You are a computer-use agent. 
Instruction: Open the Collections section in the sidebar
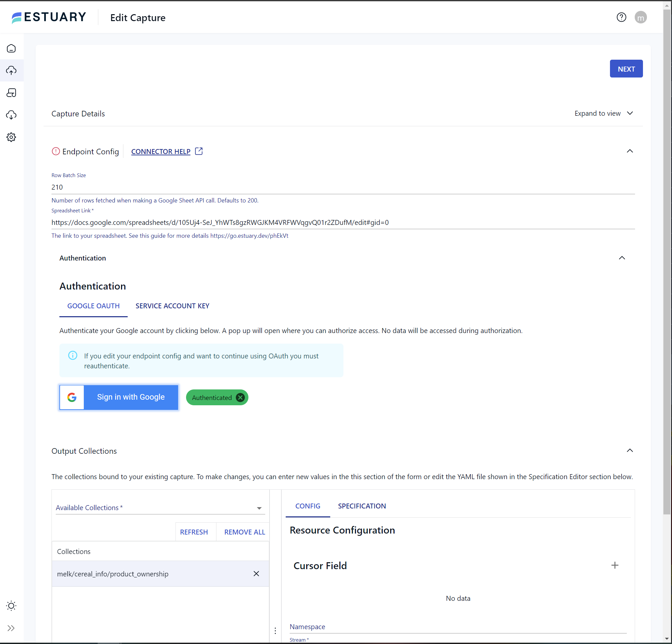pyautogui.click(x=11, y=93)
